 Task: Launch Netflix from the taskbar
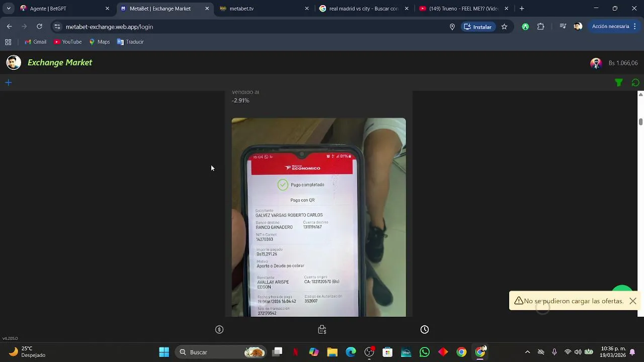click(x=296, y=352)
